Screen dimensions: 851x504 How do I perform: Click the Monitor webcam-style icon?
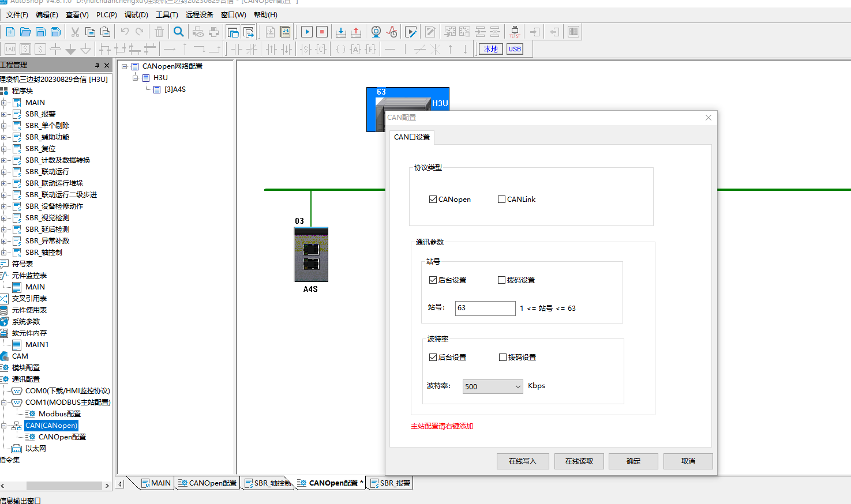coord(376,32)
